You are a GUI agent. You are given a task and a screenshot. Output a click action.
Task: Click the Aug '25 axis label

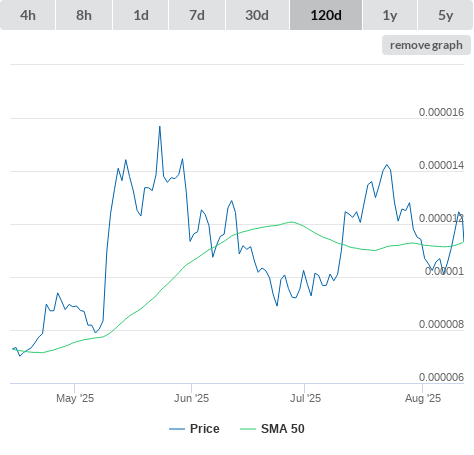[x=423, y=398]
